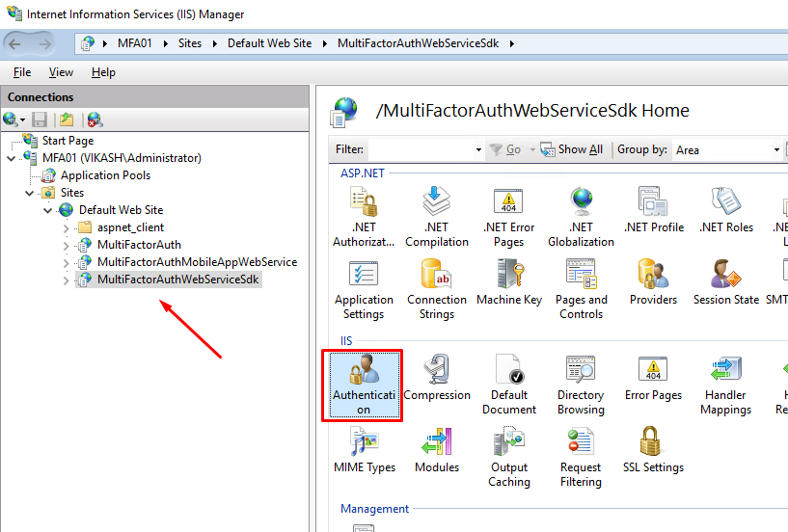788x532 pixels.
Task: Open .NET Compilation feature
Action: point(437,217)
